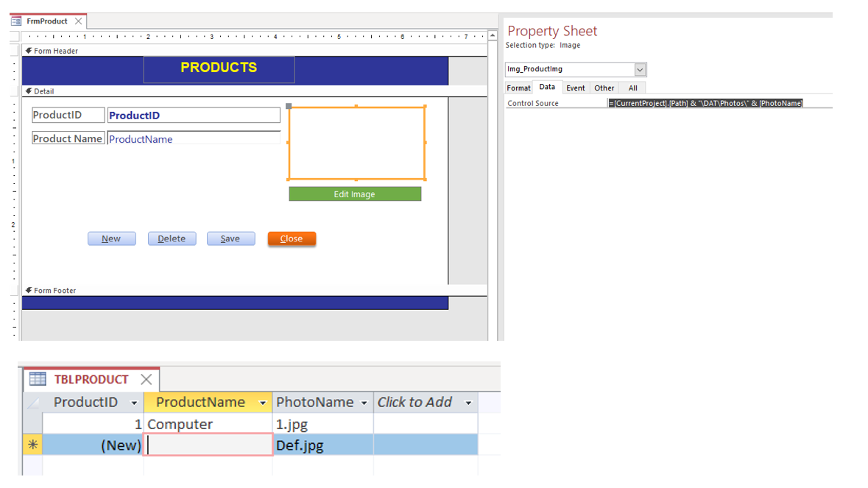Open the Other tab in Property Sheet
Screen dimensions: 868x488
click(604, 88)
